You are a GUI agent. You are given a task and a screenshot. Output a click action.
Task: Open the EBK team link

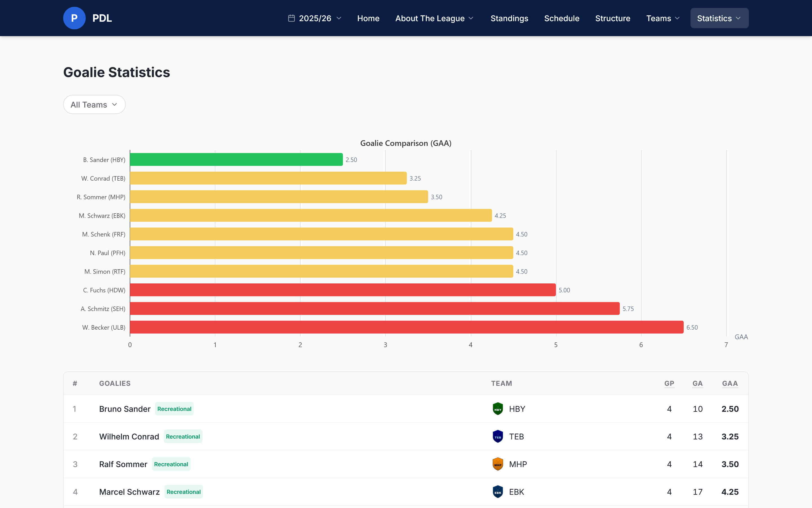coord(517,492)
